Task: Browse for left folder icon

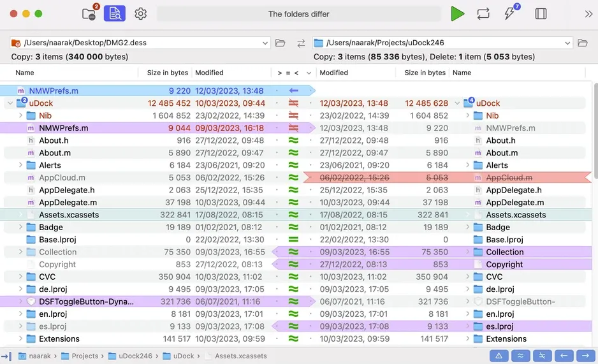Action: pyautogui.click(x=281, y=43)
